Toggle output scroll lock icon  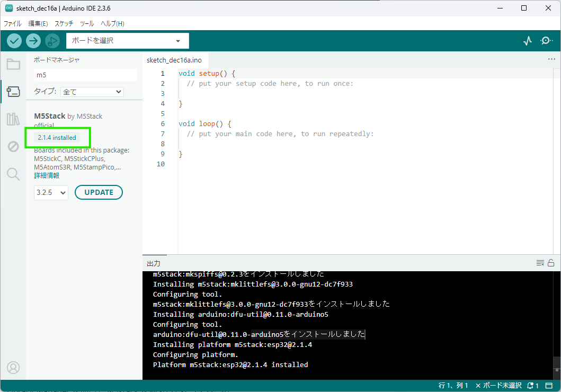click(551, 263)
